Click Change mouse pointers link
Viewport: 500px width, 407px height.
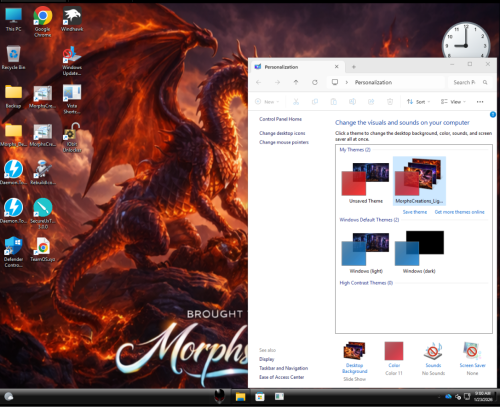point(284,142)
